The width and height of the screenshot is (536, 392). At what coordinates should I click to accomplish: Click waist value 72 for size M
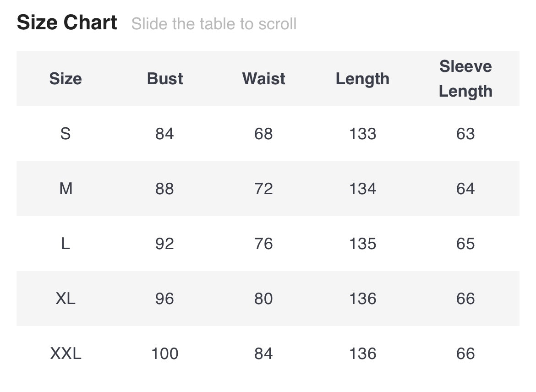pyautogui.click(x=263, y=189)
